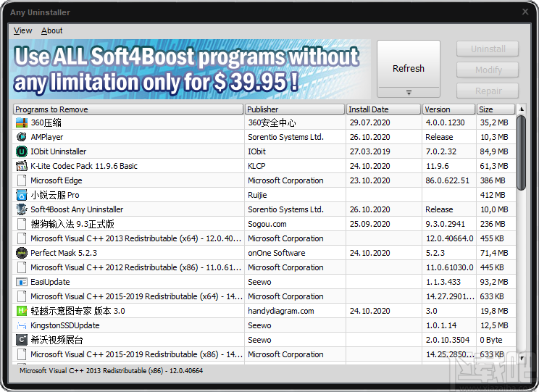Click icon of Visual C++ 2012 x86 row

[x=22, y=267]
